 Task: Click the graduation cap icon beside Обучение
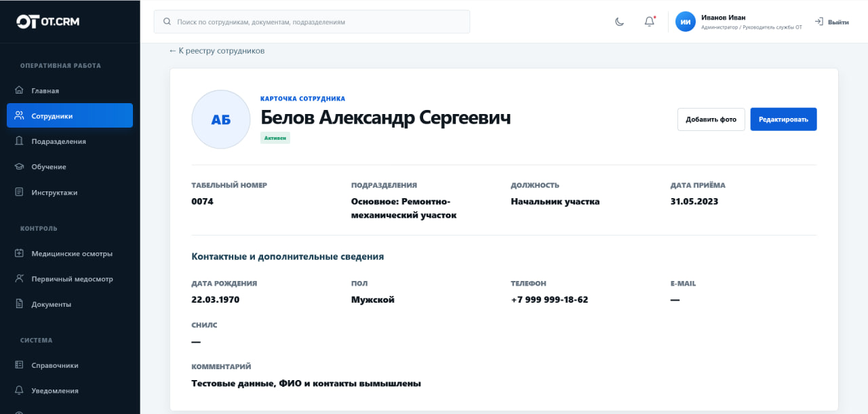click(x=19, y=166)
